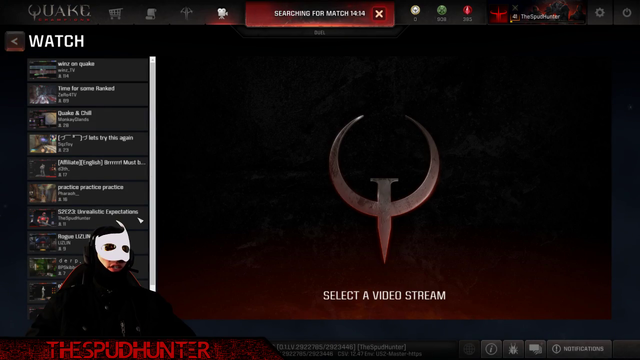Screen dimensions: 640x360
Task: Click the red platinum currency icon
Action: 467,10
